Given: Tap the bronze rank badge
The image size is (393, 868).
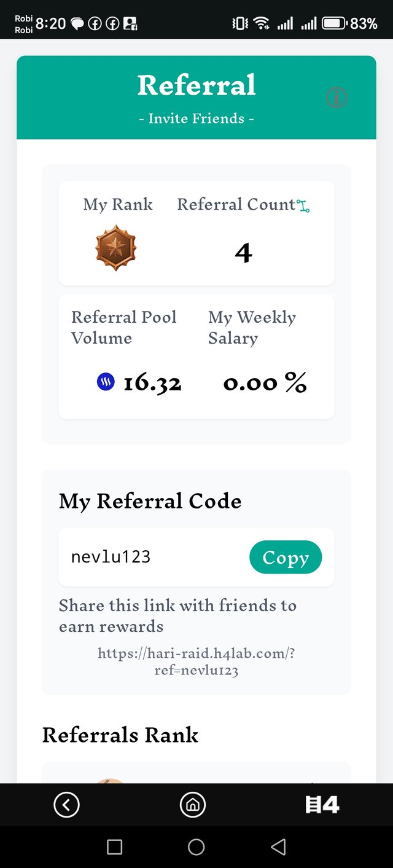Looking at the screenshot, I should point(115,248).
